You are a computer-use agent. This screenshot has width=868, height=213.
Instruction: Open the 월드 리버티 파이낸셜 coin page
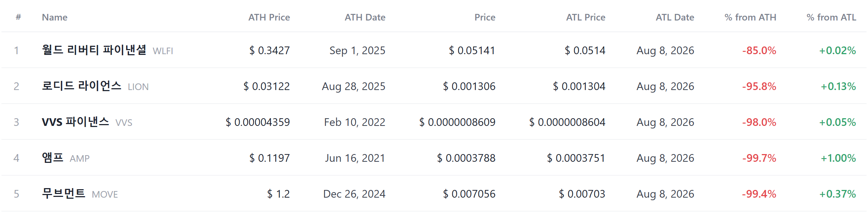coord(94,50)
